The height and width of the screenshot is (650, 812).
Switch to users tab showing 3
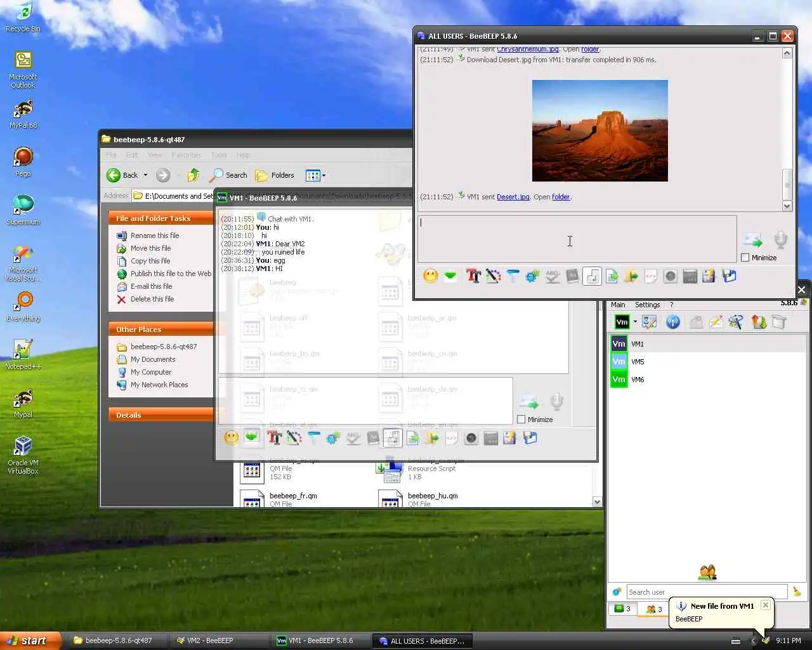pos(653,609)
